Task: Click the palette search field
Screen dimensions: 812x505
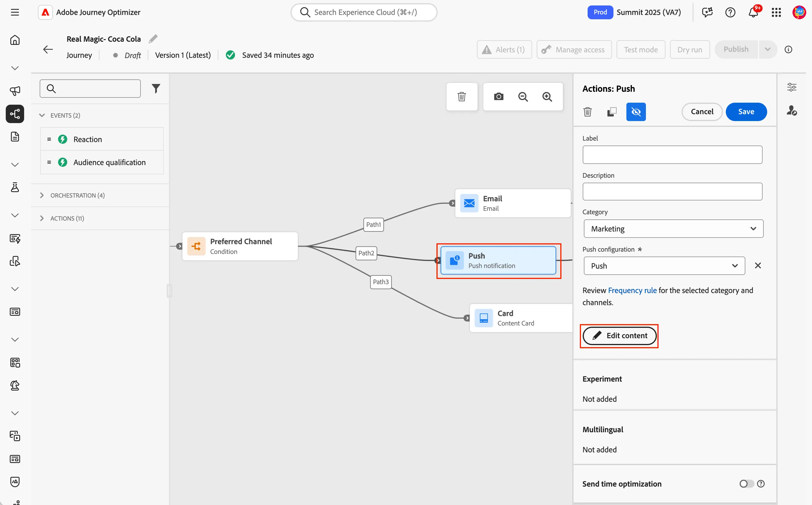Action: (90, 89)
